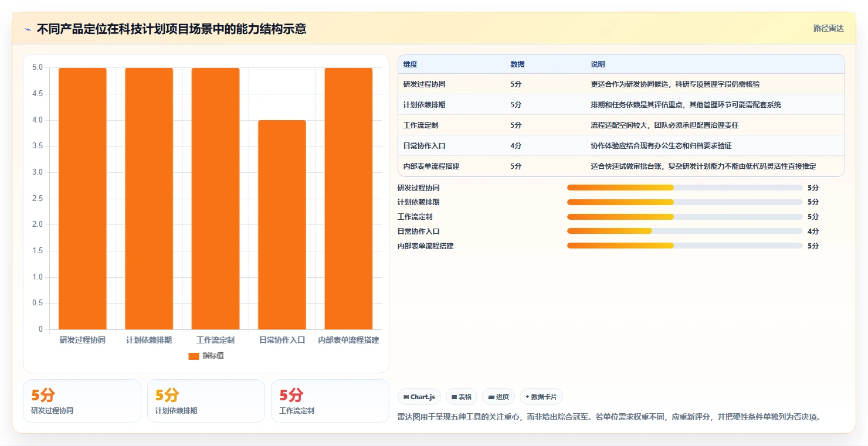Click the chart x-axis label 内部表单流程搭建
Viewport: 868px width, 446px height.
[348, 340]
